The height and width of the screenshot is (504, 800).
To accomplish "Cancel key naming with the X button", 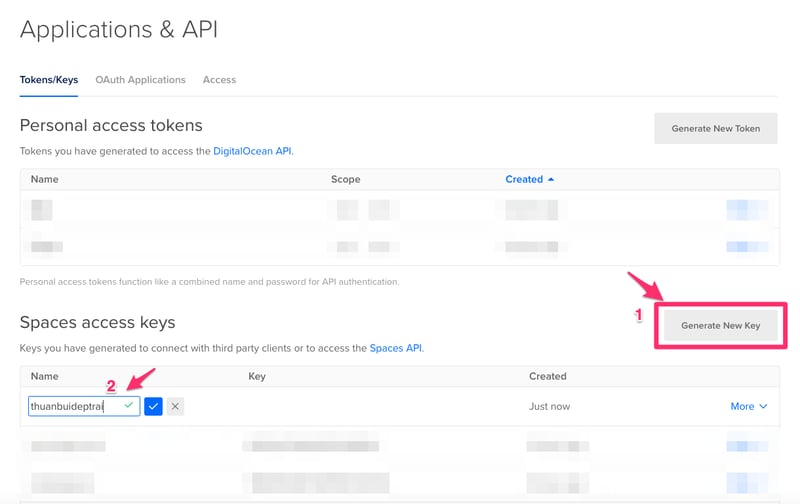I will [175, 406].
